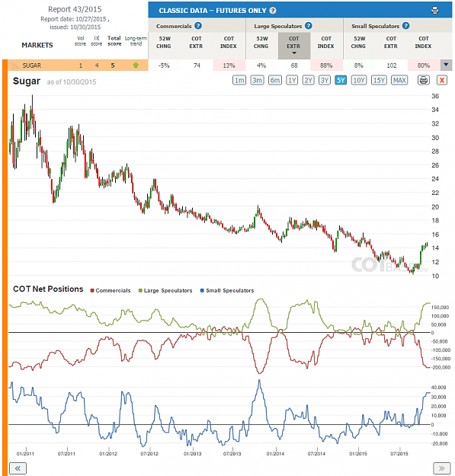Open the Commercials help question mark
Image resolution: width=455 pixels, height=476 pixels.
coord(198,26)
